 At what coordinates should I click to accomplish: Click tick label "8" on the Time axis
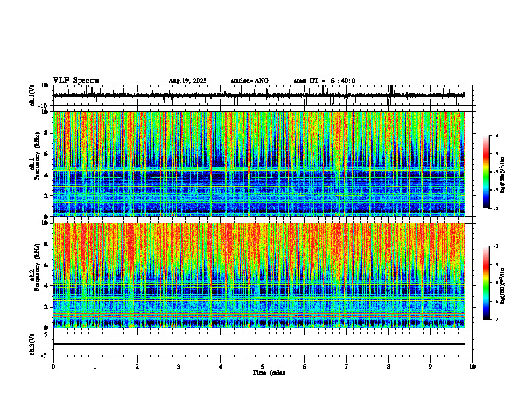click(x=388, y=367)
